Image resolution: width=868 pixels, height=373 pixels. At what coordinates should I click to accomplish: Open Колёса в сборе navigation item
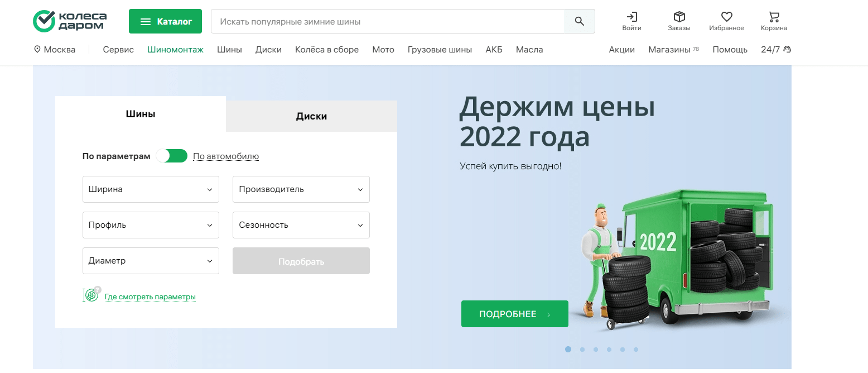[x=327, y=49]
